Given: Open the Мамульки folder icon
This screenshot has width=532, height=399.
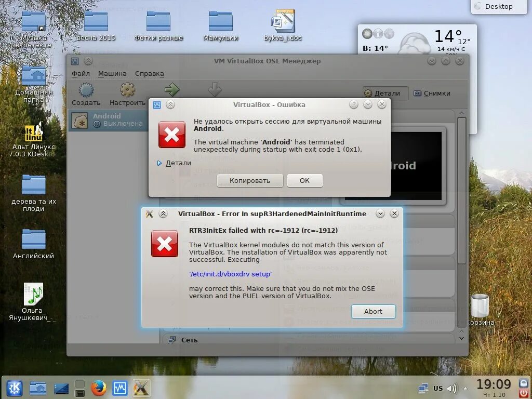Looking at the screenshot, I should (220, 25).
